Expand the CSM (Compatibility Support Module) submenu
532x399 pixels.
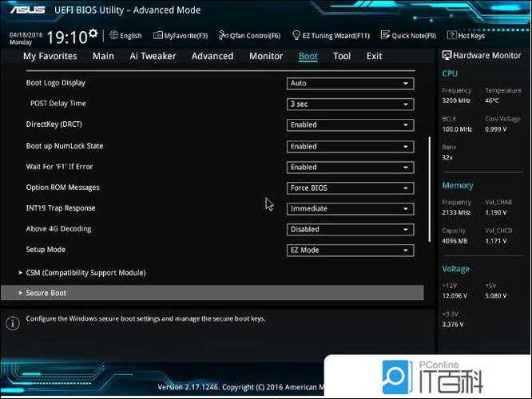(x=85, y=273)
